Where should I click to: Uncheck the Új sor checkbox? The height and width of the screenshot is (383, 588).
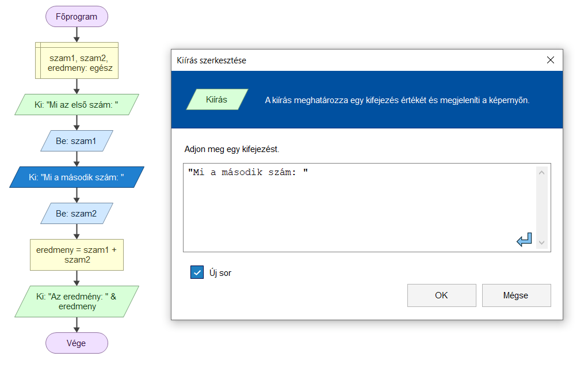click(x=197, y=272)
